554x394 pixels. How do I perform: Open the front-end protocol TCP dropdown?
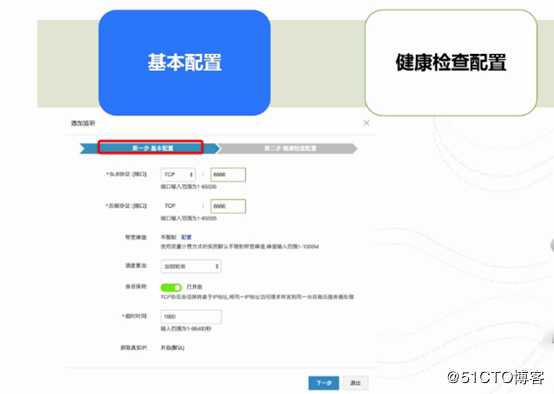tap(178, 175)
